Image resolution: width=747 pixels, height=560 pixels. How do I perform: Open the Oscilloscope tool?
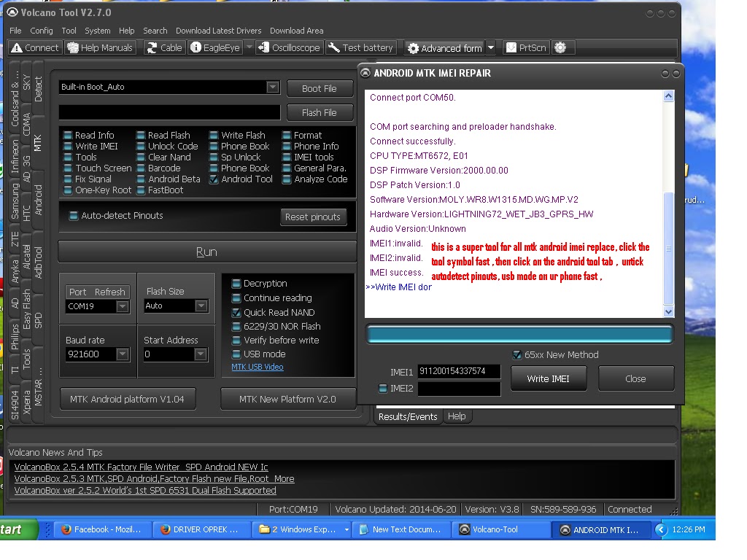290,47
